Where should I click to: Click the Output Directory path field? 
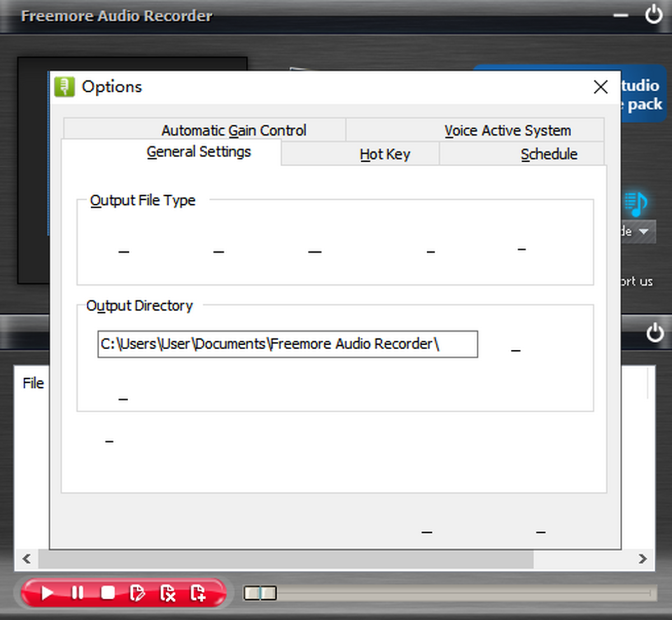(287, 344)
